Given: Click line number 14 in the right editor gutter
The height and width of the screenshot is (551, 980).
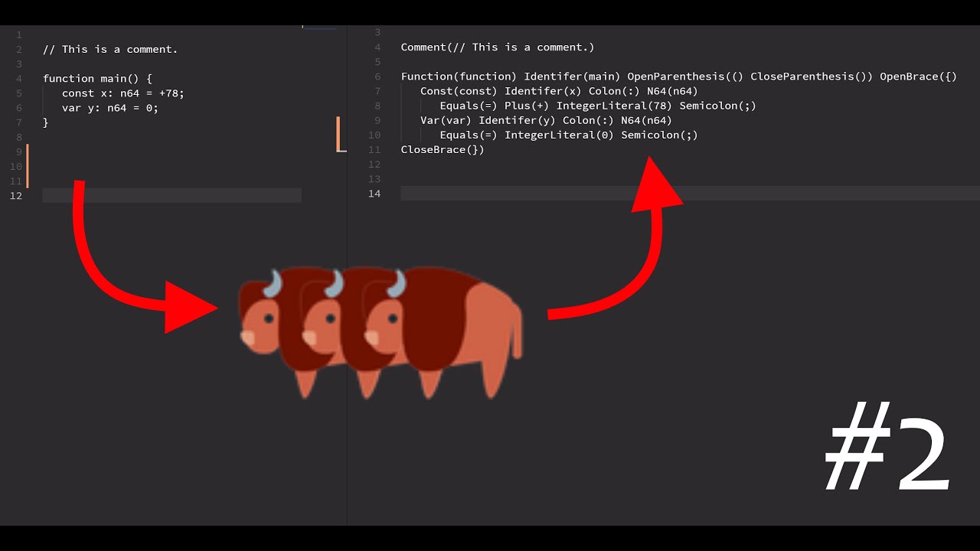Looking at the screenshot, I should tap(374, 194).
